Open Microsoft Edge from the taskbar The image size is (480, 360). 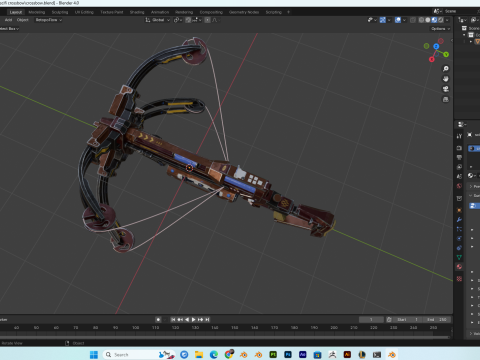(214, 355)
